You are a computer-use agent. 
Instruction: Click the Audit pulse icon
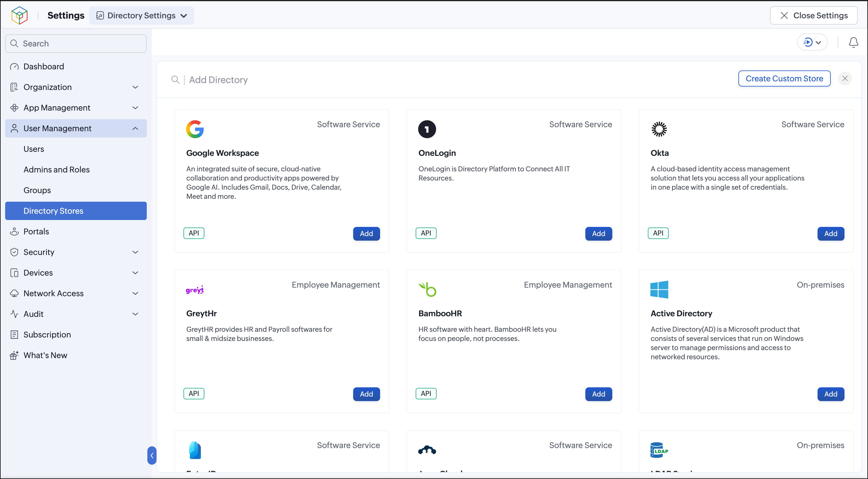coord(14,314)
